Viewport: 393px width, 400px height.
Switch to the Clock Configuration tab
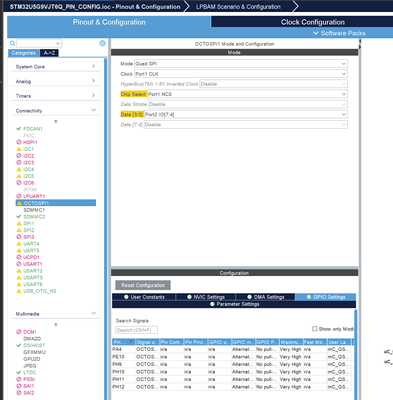(x=312, y=22)
